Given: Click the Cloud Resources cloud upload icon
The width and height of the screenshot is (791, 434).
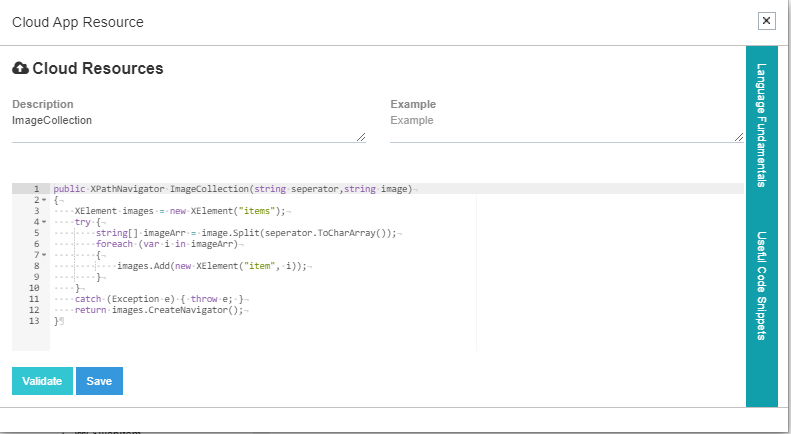Looking at the screenshot, I should pyautogui.click(x=20, y=68).
